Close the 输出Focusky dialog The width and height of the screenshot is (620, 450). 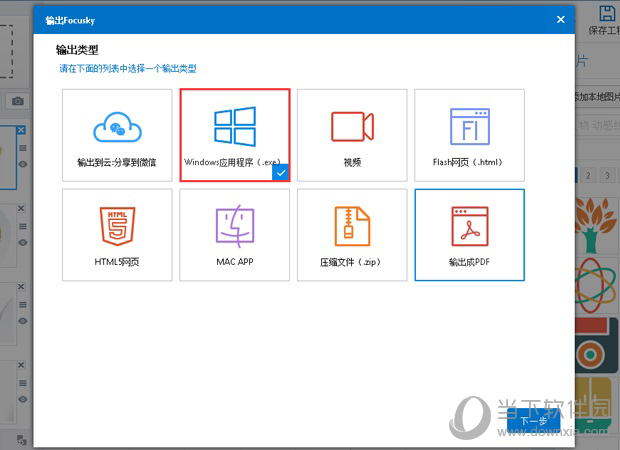(x=557, y=18)
